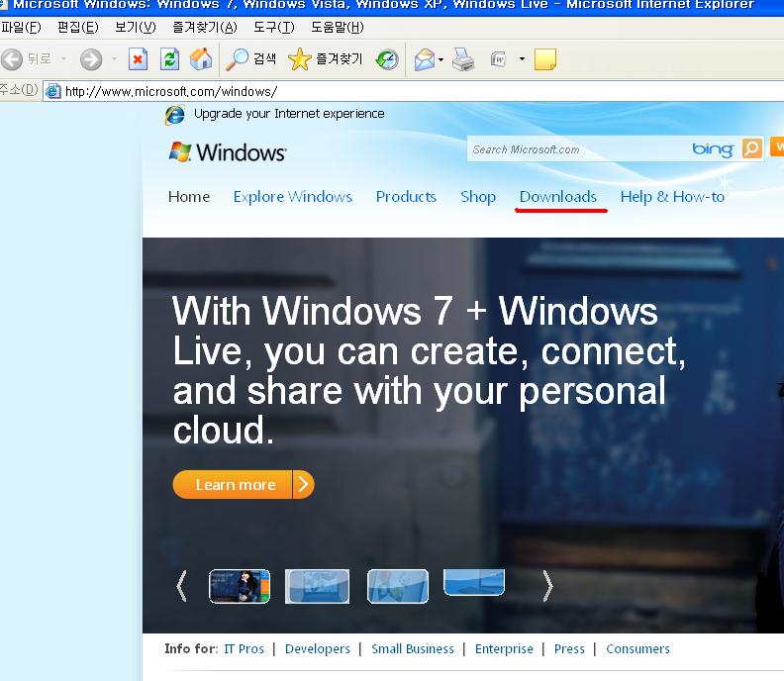Open the 보기(V) menu
The width and height of the screenshot is (784, 681).
point(136,27)
